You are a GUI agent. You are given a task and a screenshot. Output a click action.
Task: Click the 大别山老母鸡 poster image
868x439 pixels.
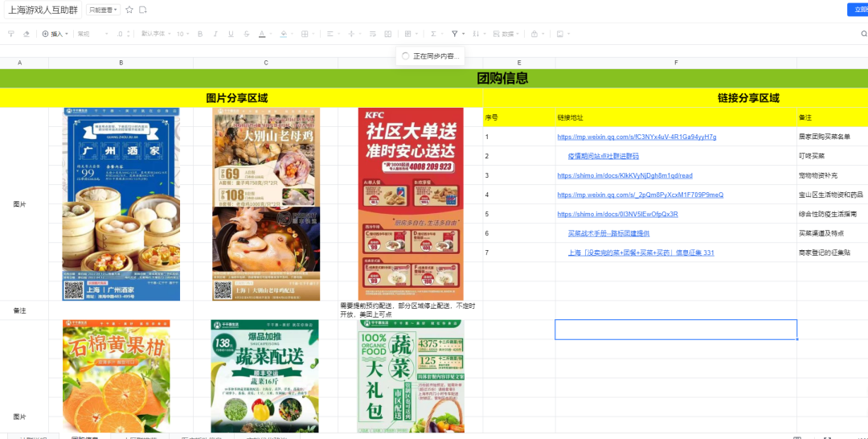[x=266, y=204]
